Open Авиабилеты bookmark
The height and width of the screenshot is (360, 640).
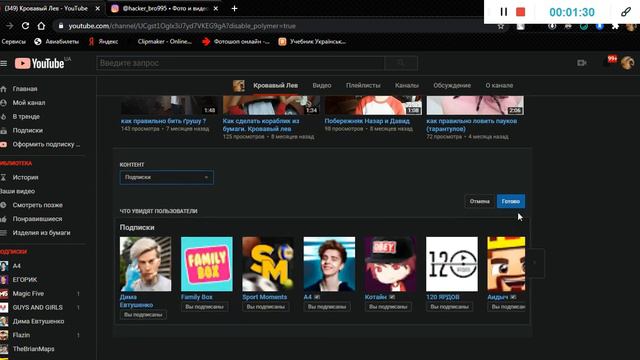[57, 42]
